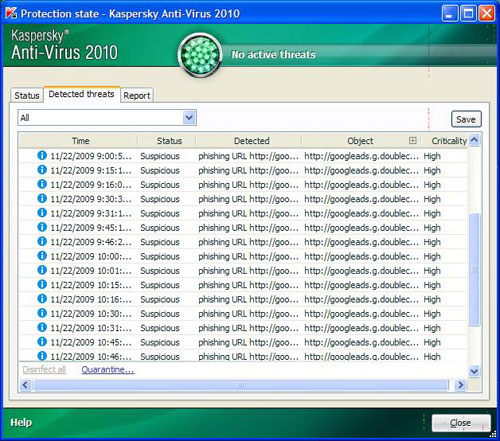Sort by the Status column header
The image size is (500, 441).
coord(169,141)
